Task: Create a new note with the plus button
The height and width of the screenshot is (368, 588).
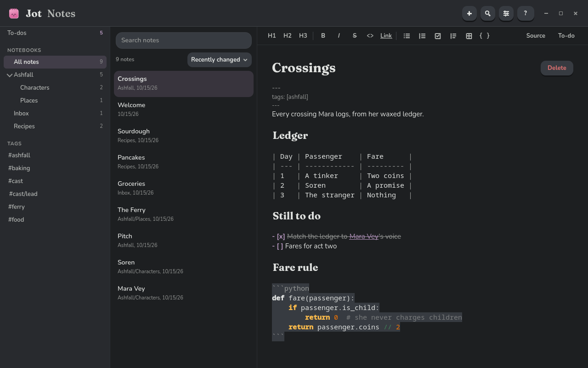Action: [469, 13]
